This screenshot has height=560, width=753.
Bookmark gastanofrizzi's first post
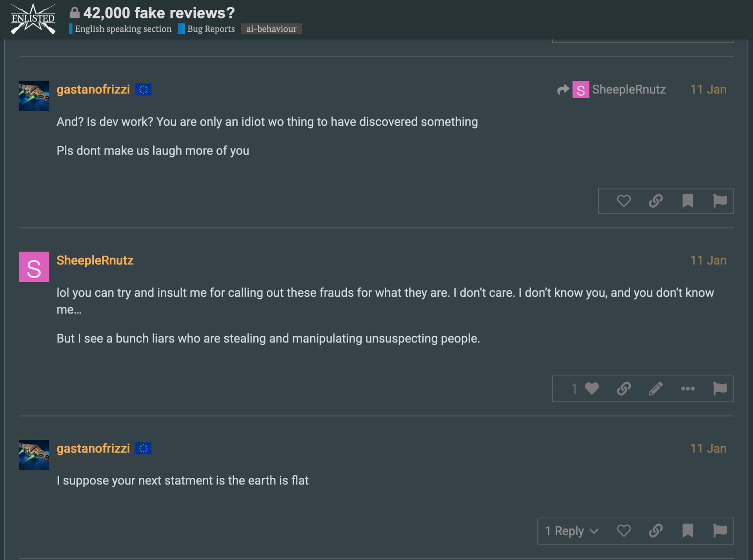point(688,201)
